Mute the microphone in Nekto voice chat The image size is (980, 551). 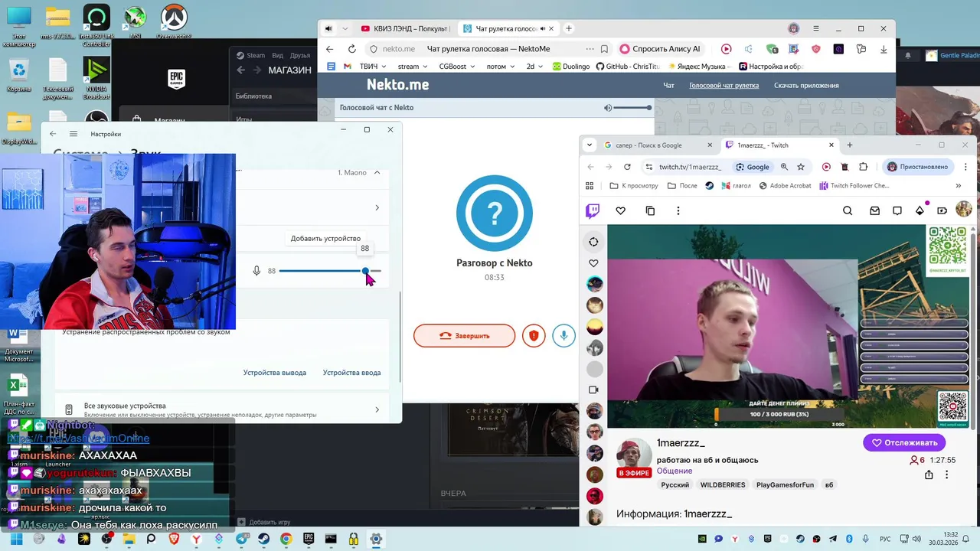pos(563,335)
